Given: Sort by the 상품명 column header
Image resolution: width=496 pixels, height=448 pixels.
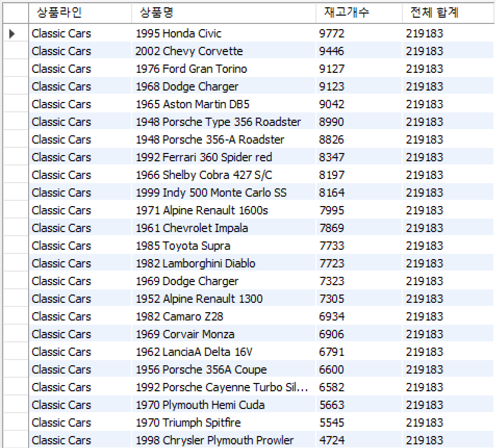Looking at the screenshot, I should tap(224, 12).
